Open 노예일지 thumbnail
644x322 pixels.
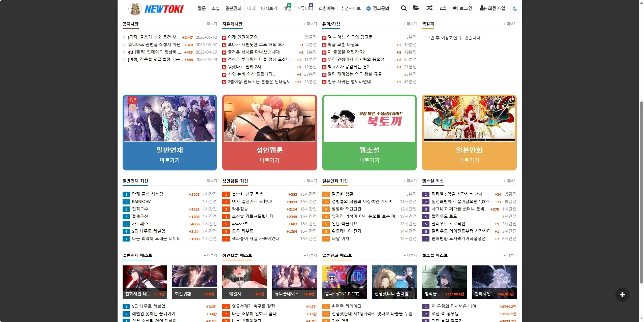point(245,282)
